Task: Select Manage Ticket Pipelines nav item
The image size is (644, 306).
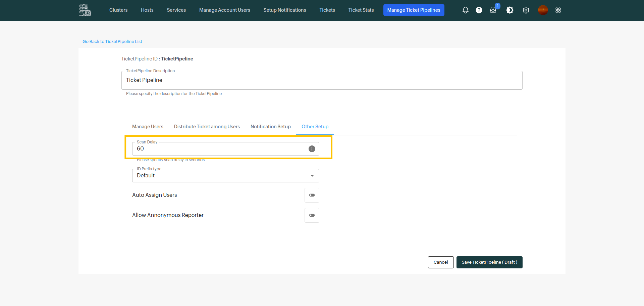Action: click(x=414, y=10)
